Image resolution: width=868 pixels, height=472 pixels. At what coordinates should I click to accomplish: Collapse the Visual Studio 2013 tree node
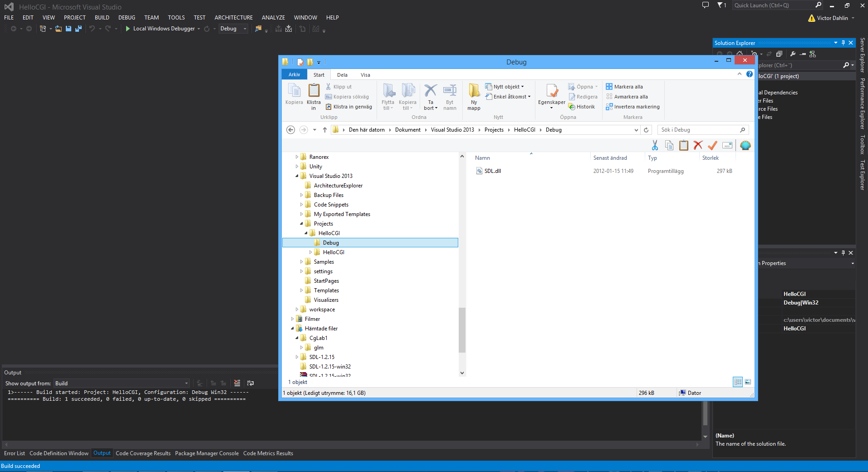click(297, 176)
